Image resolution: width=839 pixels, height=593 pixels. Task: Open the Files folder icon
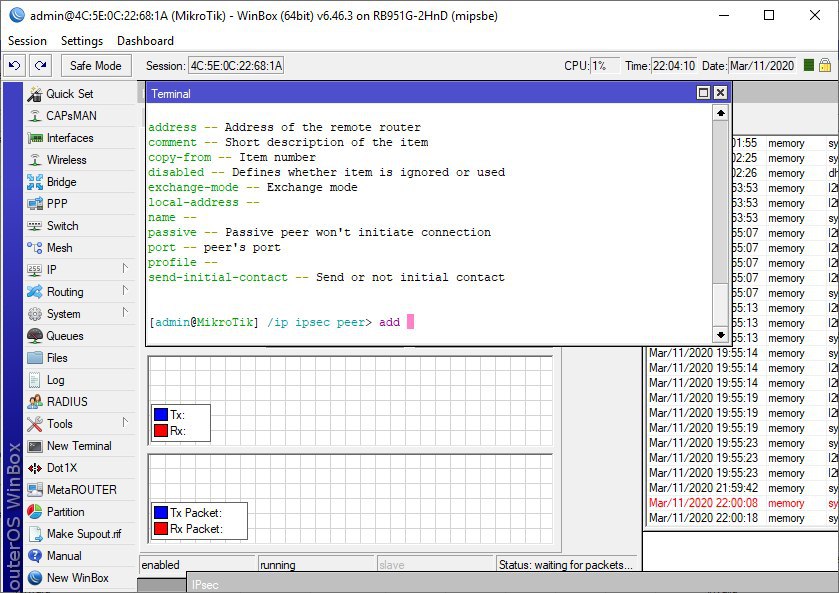point(35,358)
